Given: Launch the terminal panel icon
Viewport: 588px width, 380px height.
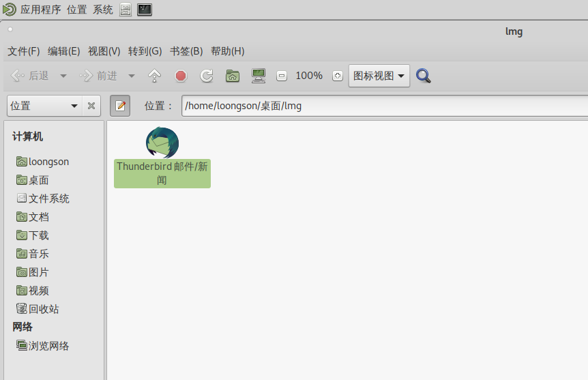Looking at the screenshot, I should click(x=145, y=10).
